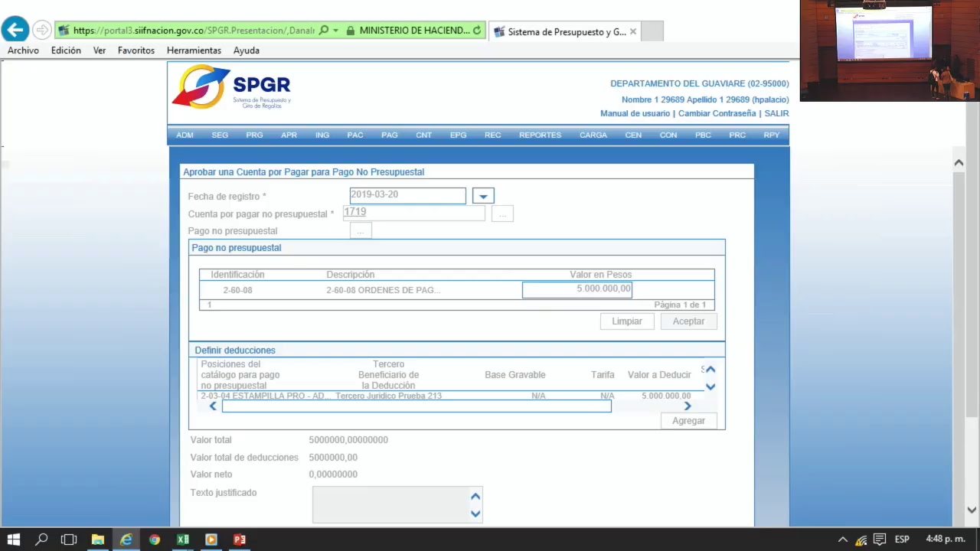Open File Explorer from the taskbar
The width and height of the screenshot is (980, 551).
pyautogui.click(x=98, y=540)
